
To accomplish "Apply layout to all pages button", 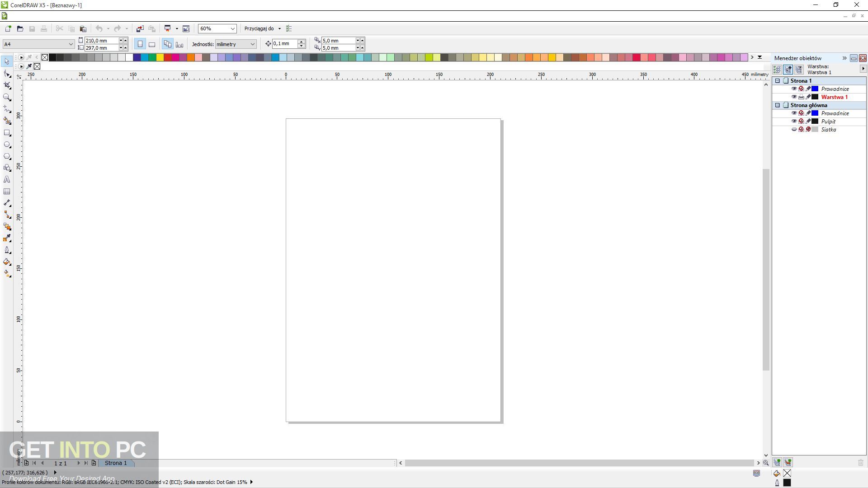I will (x=168, y=44).
